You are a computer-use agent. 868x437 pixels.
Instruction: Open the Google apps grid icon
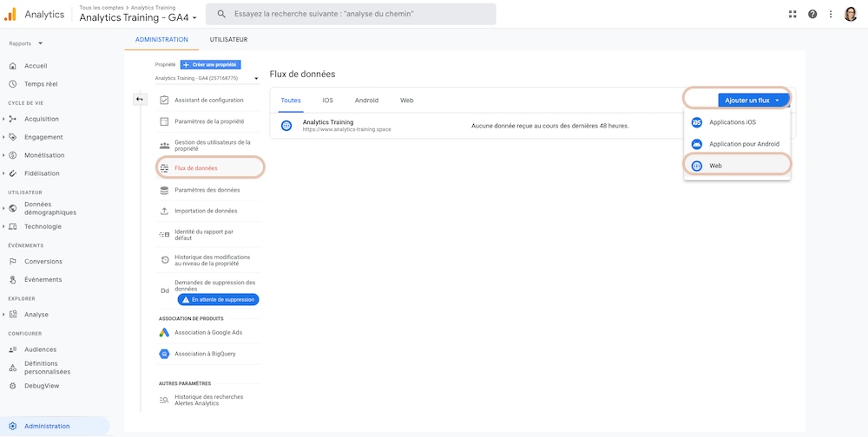(x=792, y=15)
